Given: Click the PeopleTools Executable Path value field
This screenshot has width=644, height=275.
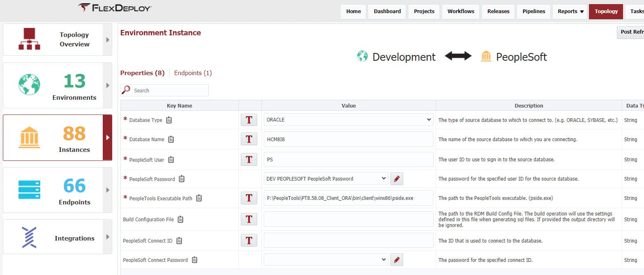Looking at the screenshot, I should [349, 198].
